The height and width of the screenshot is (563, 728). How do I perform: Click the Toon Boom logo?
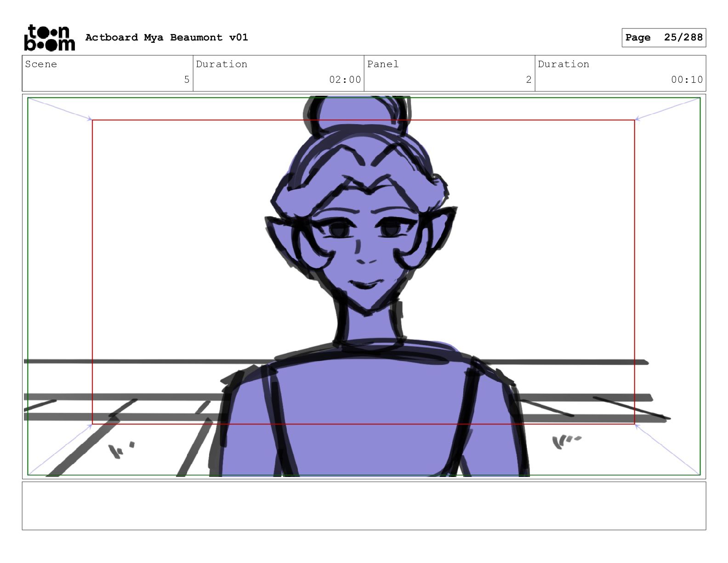[x=49, y=38]
